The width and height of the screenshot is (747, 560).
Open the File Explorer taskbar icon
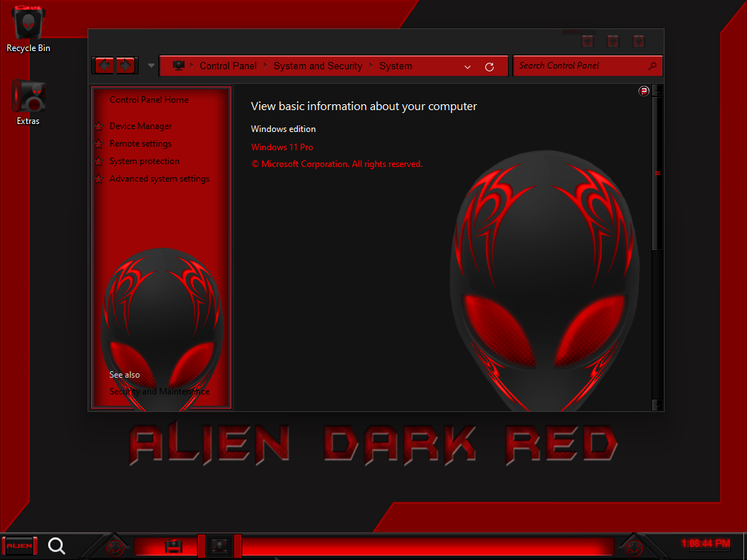tap(174, 545)
